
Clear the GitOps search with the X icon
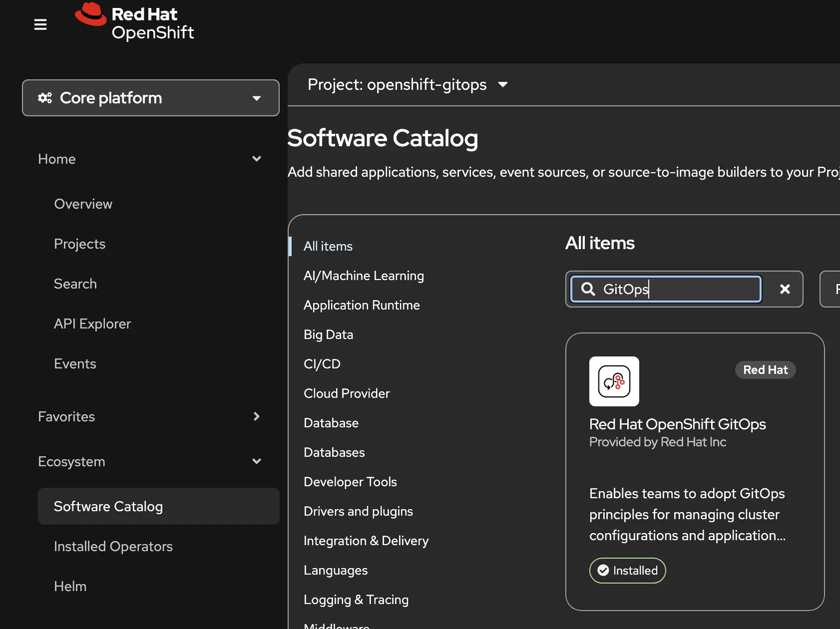pos(785,289)
